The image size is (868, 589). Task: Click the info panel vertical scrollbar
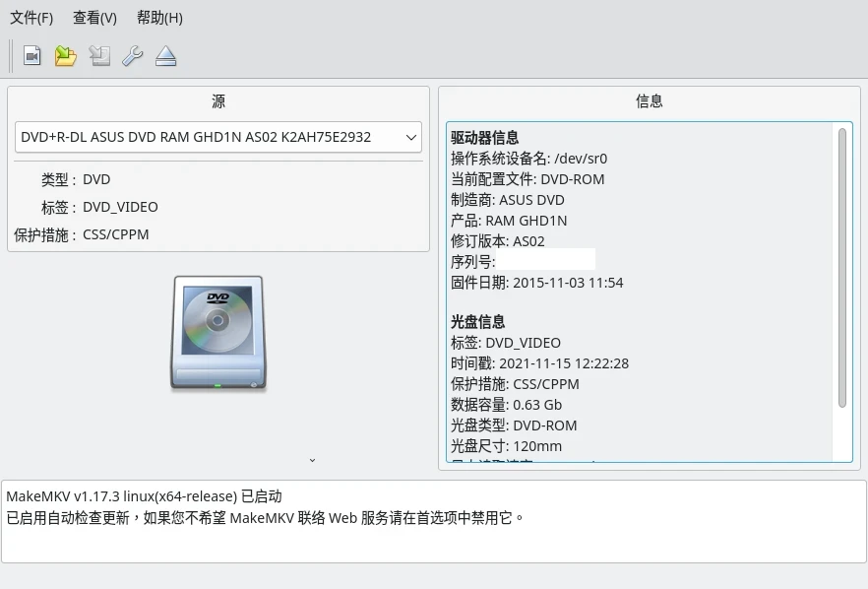pyautogui.click(x=842, y=268)
